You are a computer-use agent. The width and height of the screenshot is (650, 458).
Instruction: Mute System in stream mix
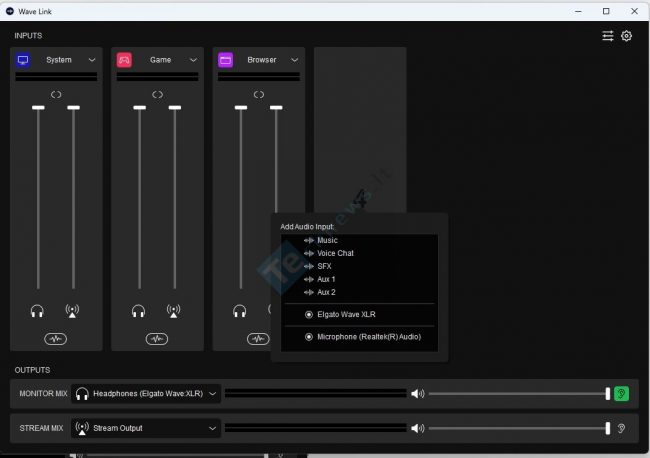(72, 311)
